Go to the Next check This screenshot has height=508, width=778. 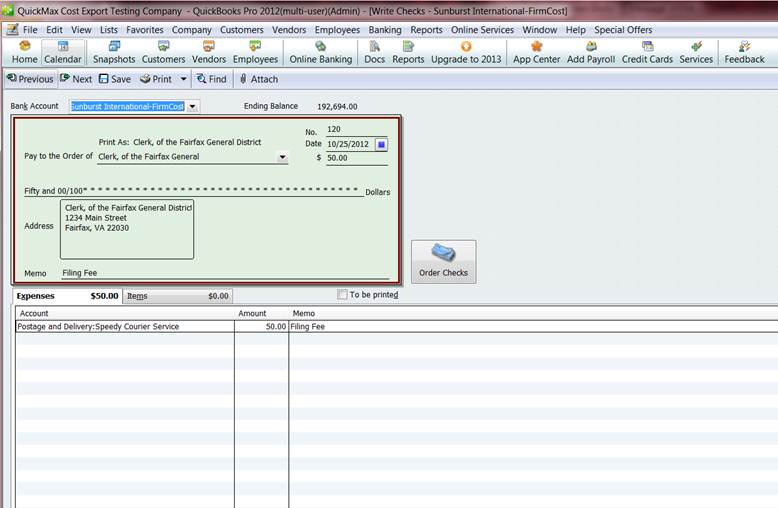(x=76, y=79)
